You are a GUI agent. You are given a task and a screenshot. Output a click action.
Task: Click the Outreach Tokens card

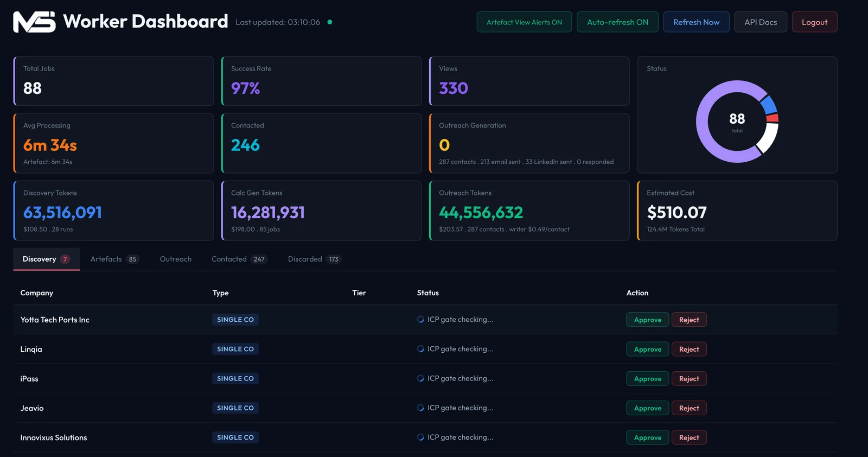(529, 211)
